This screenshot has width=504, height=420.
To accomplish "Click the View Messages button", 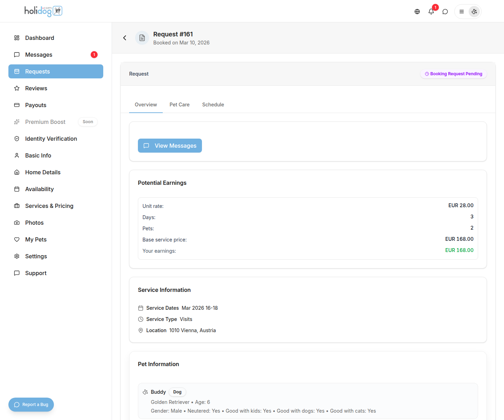I will [x=170, y=146].
